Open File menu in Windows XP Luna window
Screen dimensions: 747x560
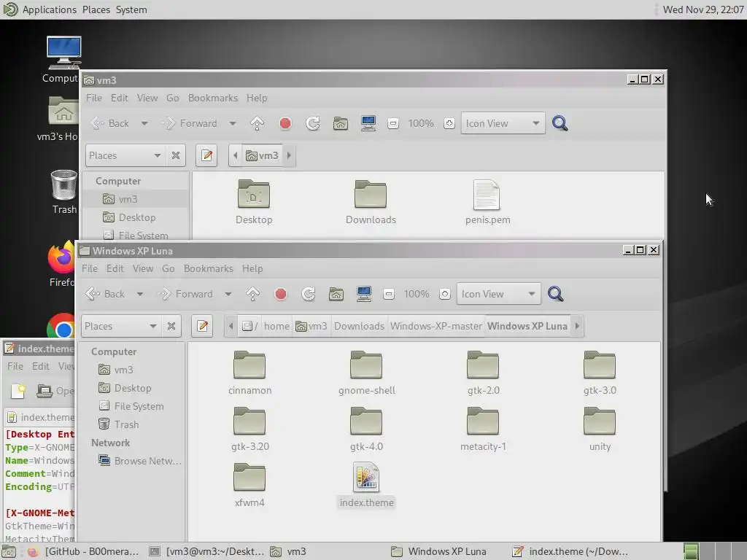(90, 268)
